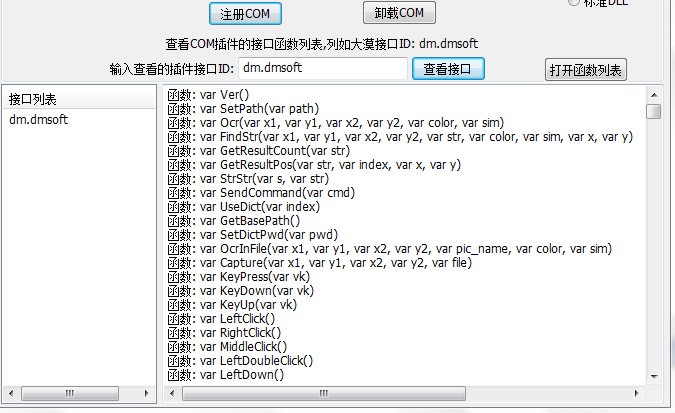Select the 'var KeyPress(var vk)' line
This screenshot has height=413, width=675.
click(x=239, y=276)
